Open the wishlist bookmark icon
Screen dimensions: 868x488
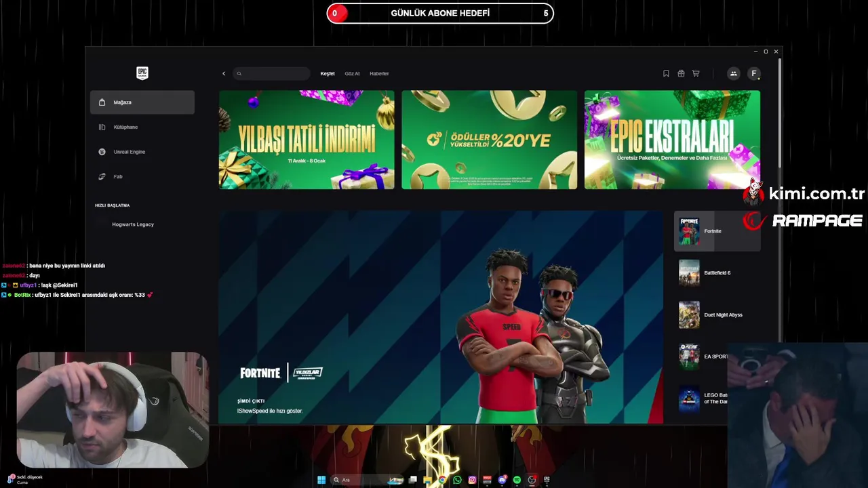click(x=666, y=73)
